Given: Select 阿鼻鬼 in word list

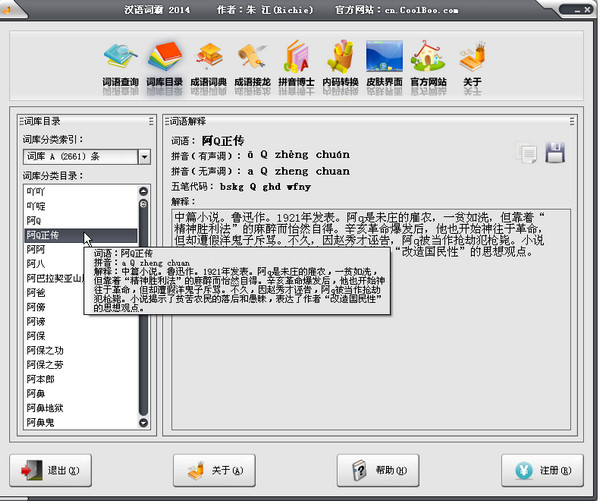Looking at the screenshot, I should (x=80, y=423).
